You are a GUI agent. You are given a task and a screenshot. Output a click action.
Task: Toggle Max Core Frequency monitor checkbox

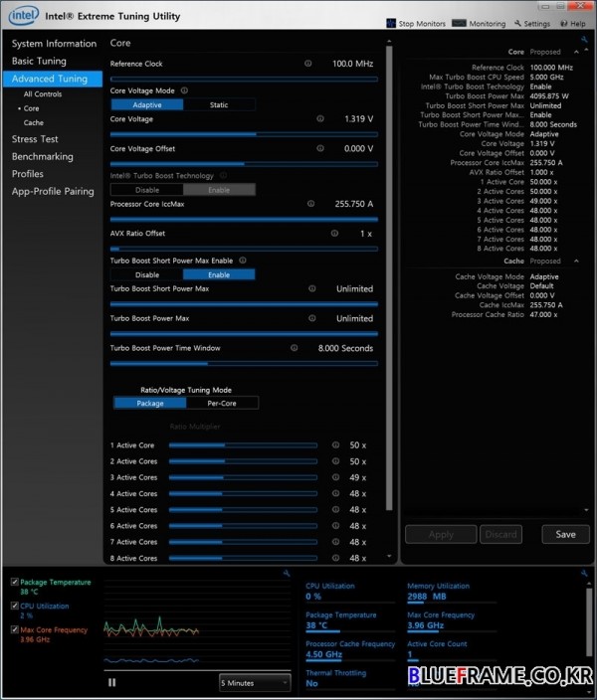(x=15, y=629)
